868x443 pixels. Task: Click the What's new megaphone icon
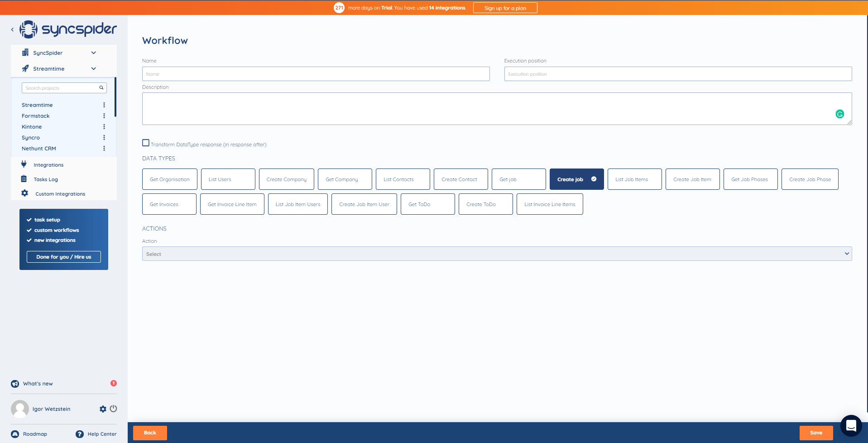point(15,384)
